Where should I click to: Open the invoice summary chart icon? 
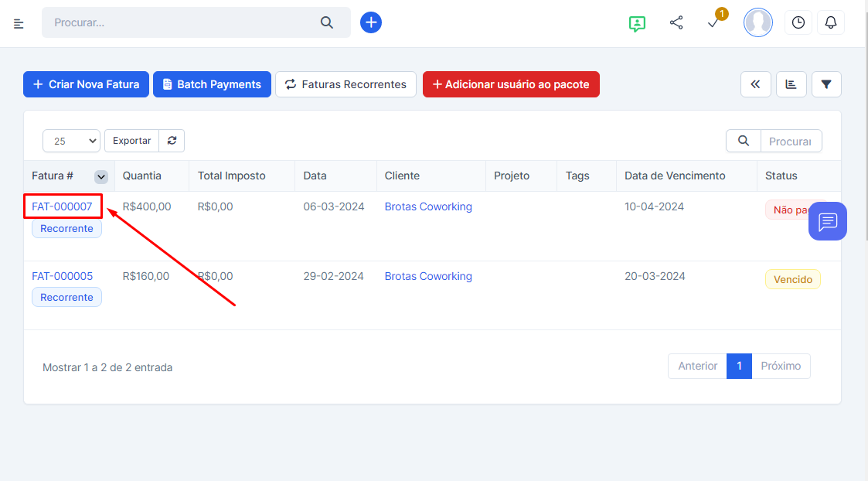[791, 84]
